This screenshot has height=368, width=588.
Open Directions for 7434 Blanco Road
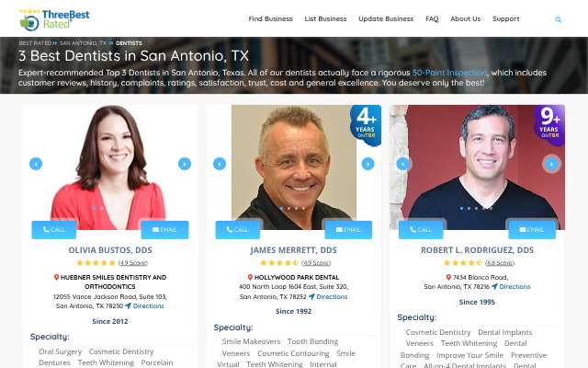point(511,286)
